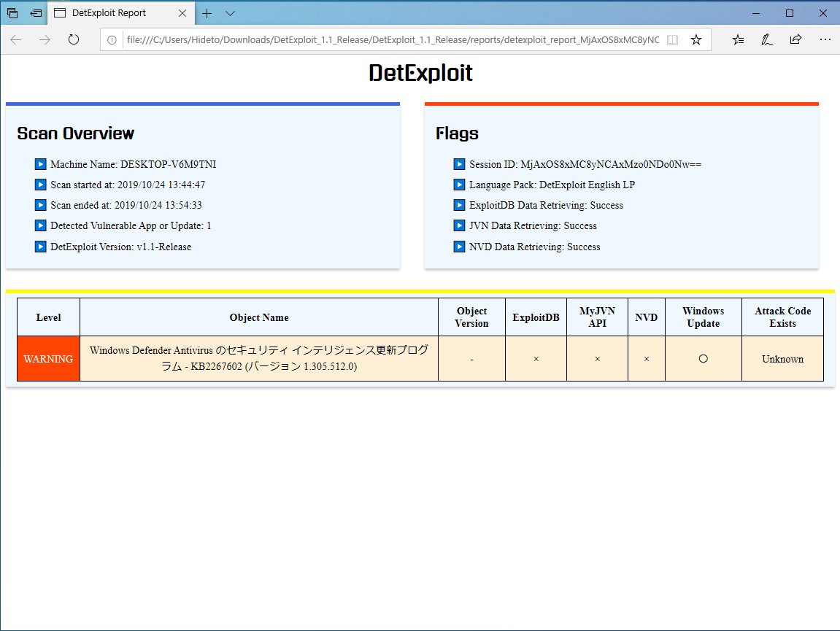Screen dimensions: 840x631
Task: Click the MyJVN API column header
Action: coord(597,317)
